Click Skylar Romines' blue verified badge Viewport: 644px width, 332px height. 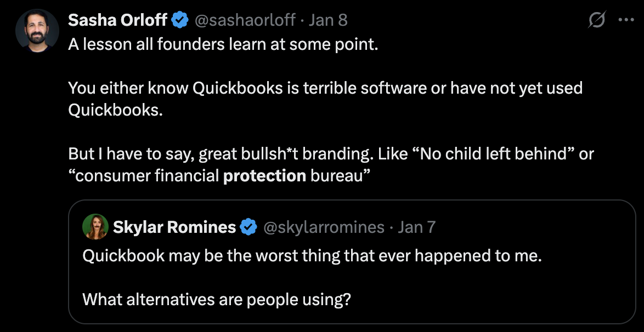(x=249, y=227)
